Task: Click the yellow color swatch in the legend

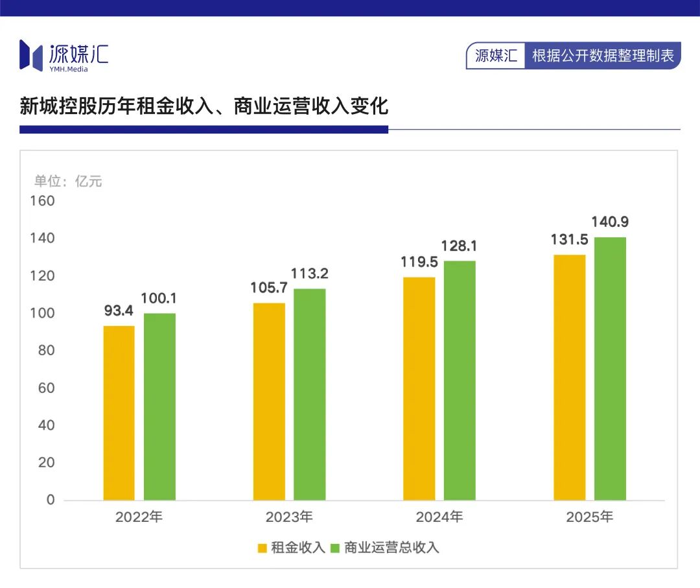Action: click(262, 547)
